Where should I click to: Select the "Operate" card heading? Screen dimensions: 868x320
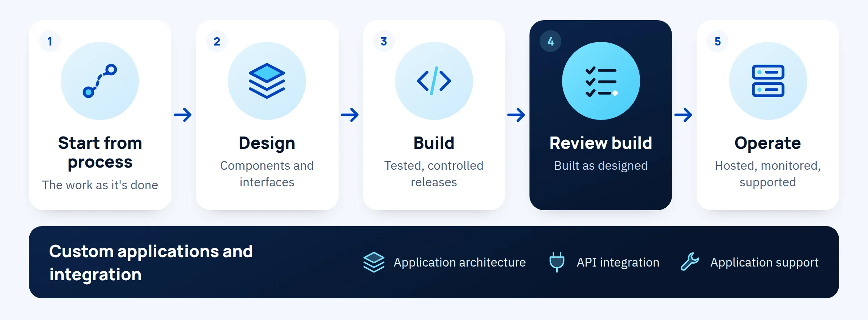point(768,143)
